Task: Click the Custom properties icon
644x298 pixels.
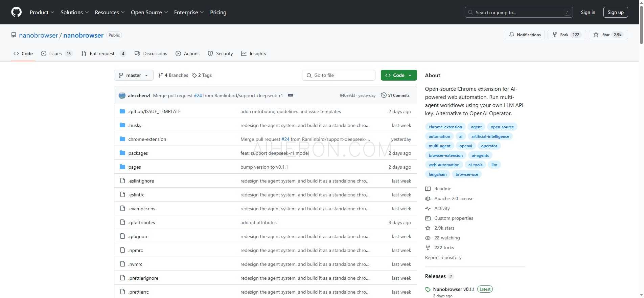Action: point(428,218)
